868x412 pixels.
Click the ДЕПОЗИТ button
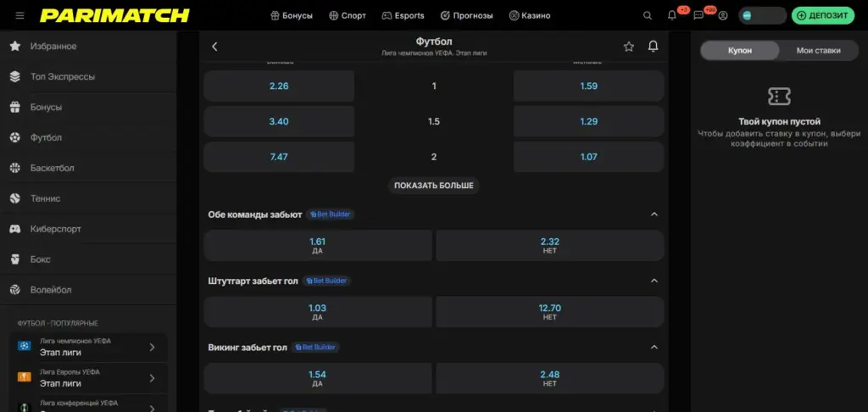822,15
